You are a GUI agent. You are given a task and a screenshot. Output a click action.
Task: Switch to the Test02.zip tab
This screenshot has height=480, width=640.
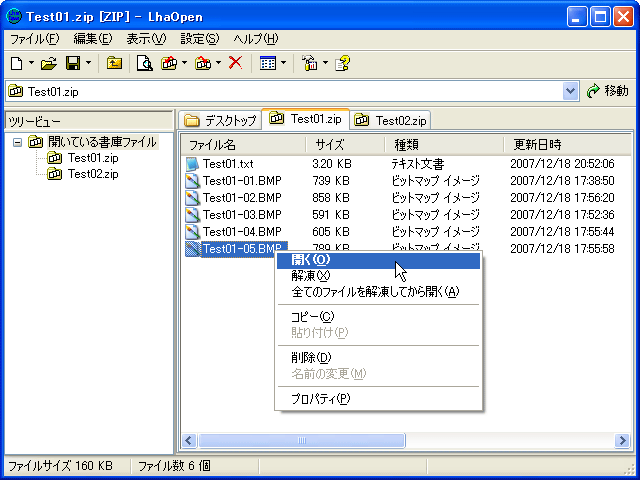(391, 121)
